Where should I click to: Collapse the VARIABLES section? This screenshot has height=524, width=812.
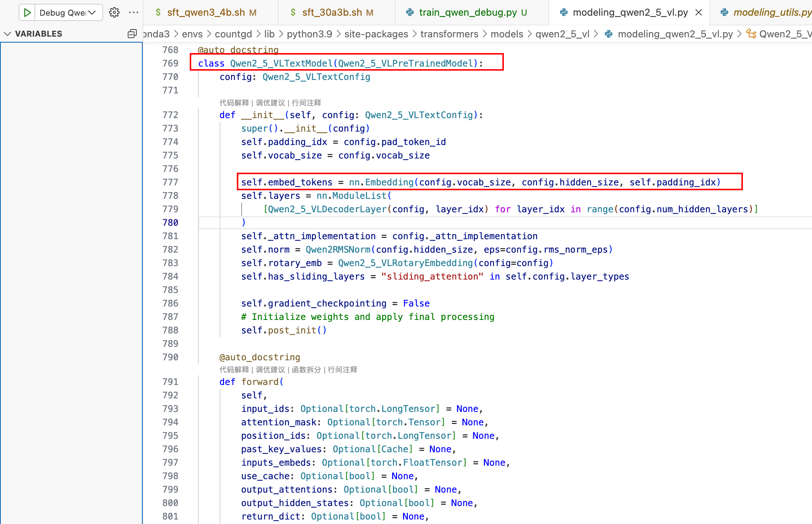7,34
